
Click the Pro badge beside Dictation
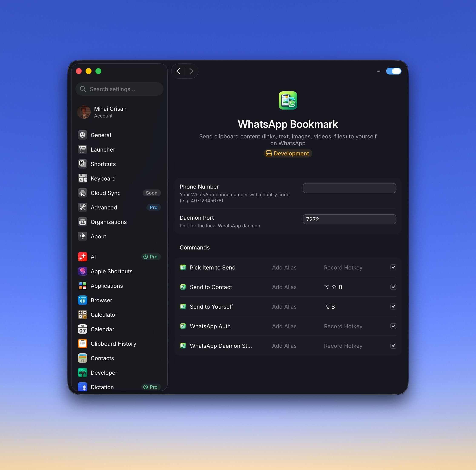(x=151, y=387)
